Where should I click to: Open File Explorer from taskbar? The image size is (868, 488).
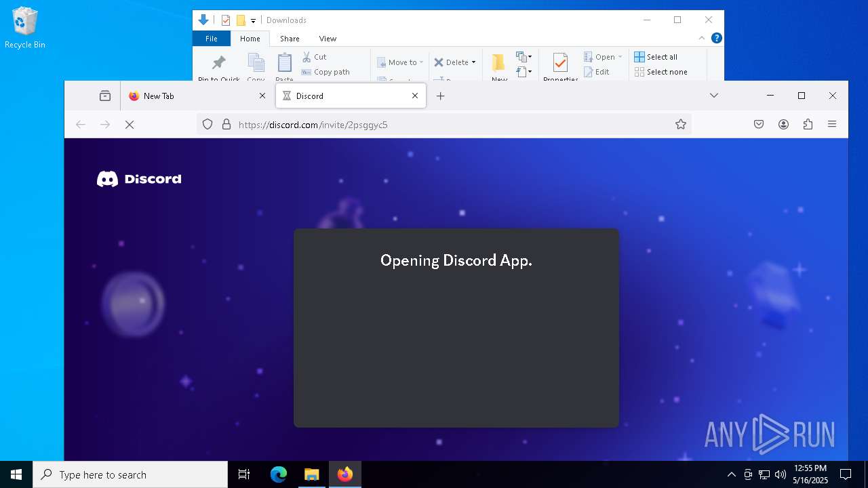(312, 474)
